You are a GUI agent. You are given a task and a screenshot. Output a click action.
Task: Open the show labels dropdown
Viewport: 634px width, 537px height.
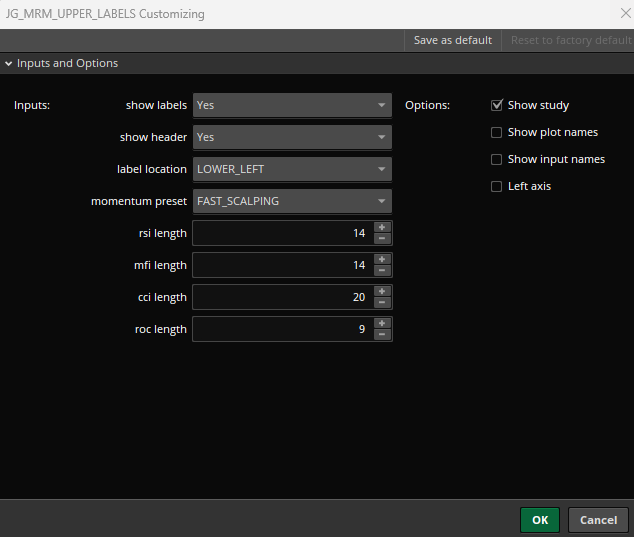point(291,105)
